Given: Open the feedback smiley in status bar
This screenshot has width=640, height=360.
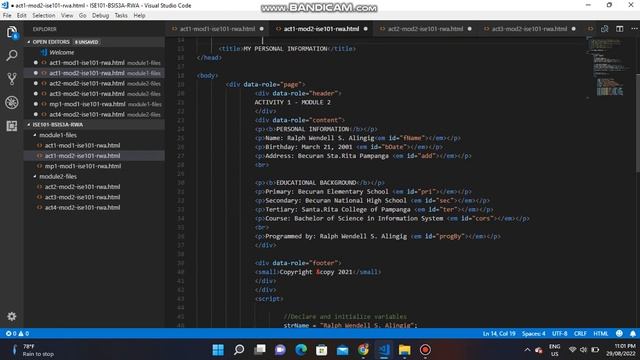Looking at the screenshot, I should pos(619,333).
